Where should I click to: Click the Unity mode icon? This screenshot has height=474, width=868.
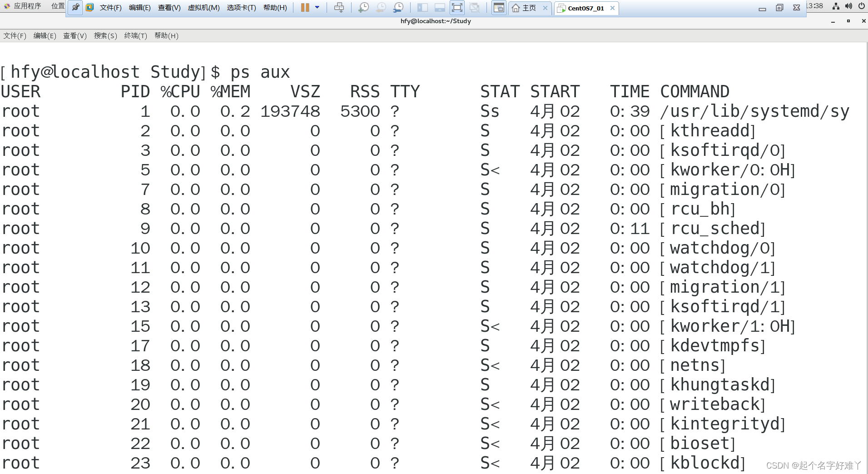pyautogui.click(x=474, y=7)
